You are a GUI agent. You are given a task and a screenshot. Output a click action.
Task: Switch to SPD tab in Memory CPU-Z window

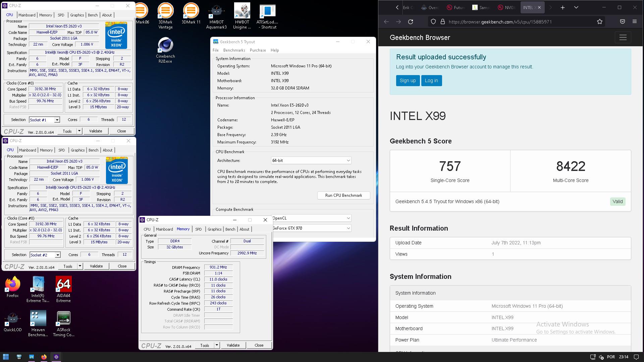coord(199,229)
